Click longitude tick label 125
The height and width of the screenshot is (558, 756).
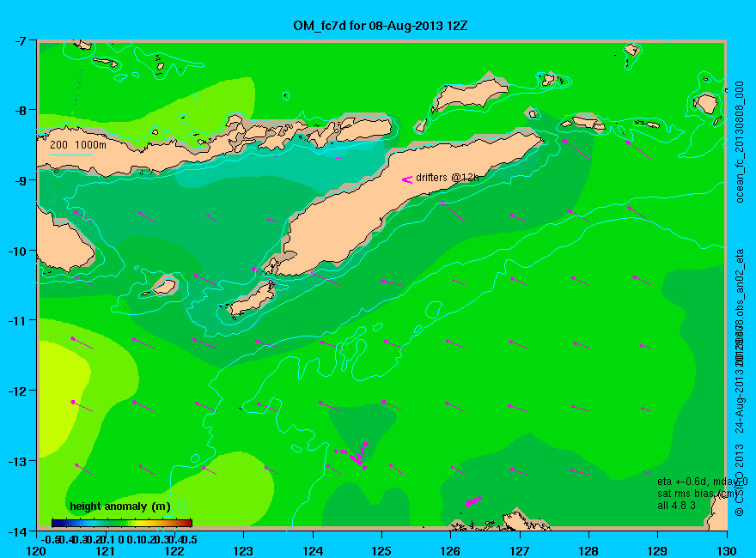pos(381,551)
